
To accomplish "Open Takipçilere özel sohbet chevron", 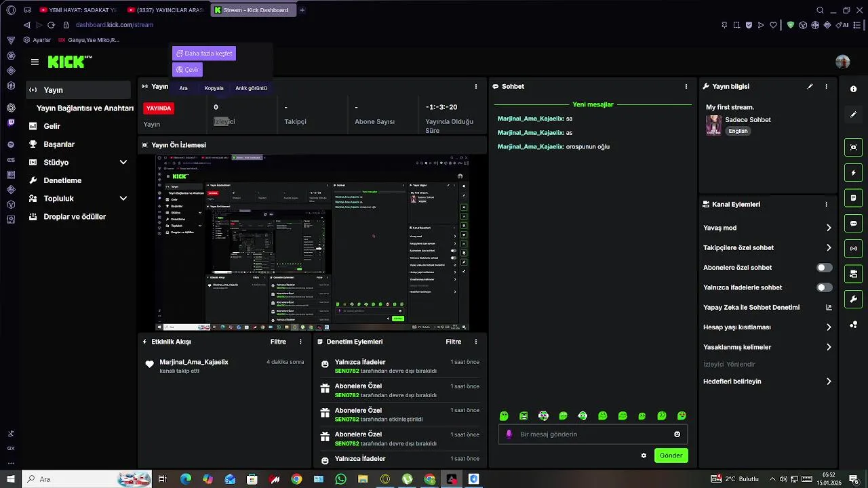I will click(828, 248).
